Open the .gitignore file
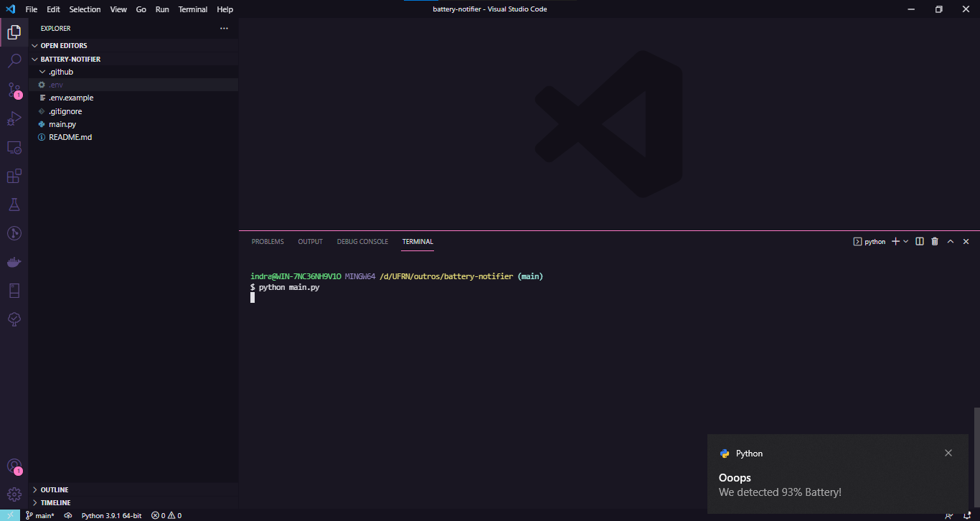 (133, 111)
